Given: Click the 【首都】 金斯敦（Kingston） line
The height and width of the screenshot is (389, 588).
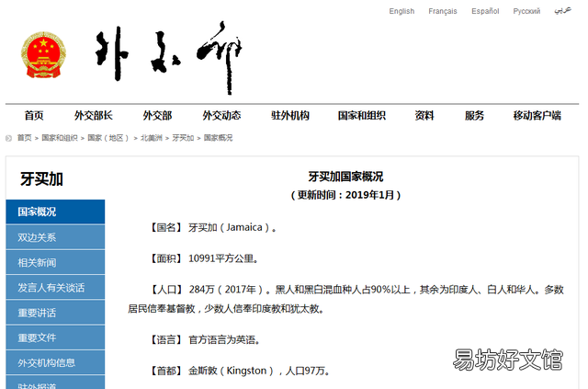Looking at the screenshot, I should pyautogui.click(x=241, y=371).
